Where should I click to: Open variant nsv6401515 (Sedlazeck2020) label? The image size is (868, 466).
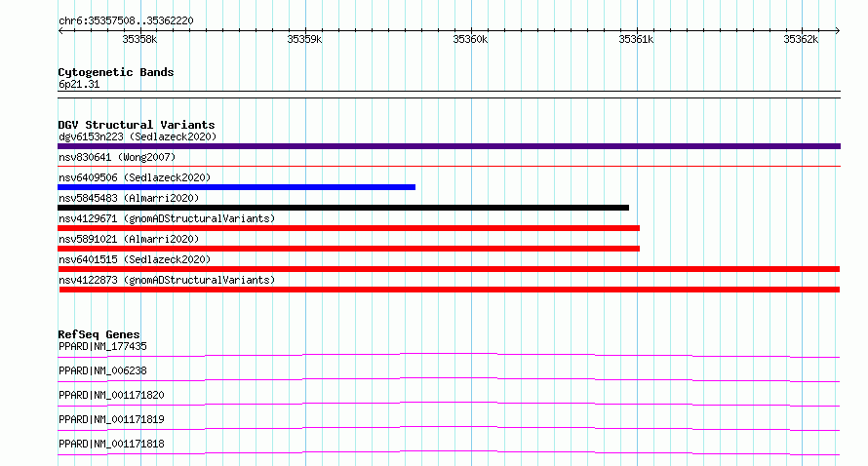135,259
